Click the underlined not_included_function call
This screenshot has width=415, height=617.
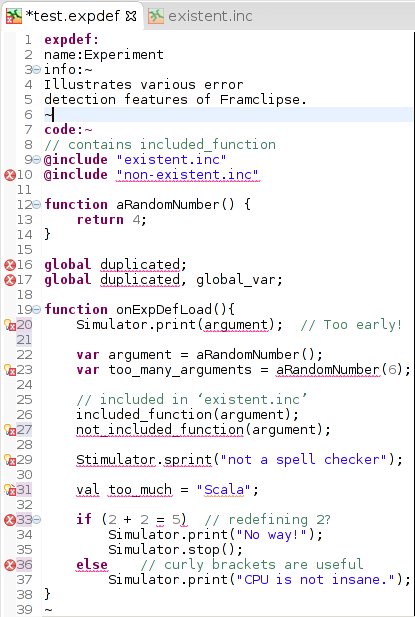coord(160,430)
